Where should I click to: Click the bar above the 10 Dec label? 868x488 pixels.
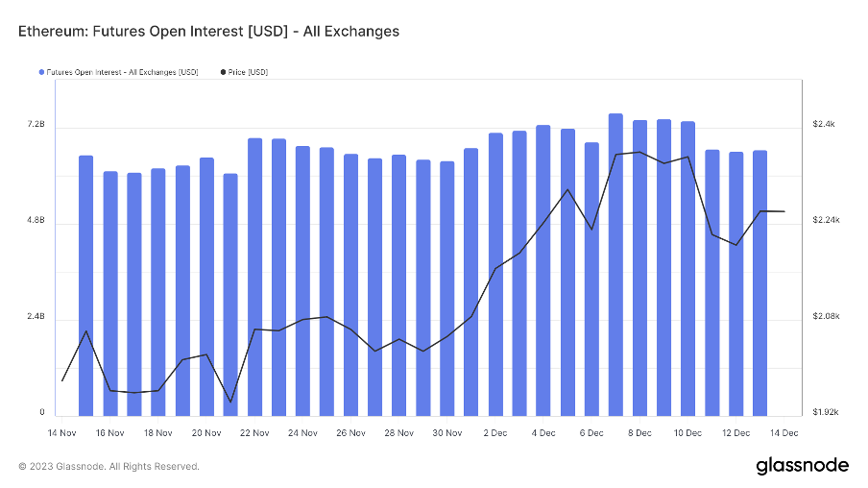687,269
